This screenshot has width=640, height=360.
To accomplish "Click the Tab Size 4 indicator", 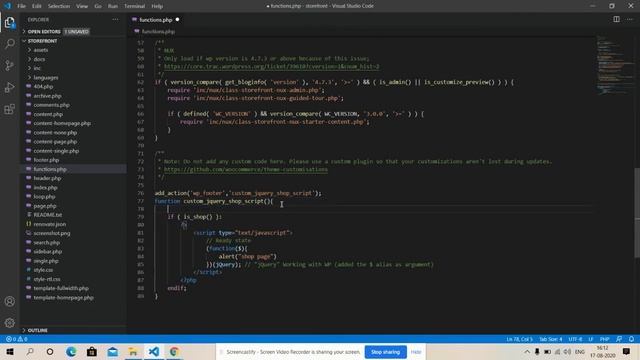I will 551,339.
